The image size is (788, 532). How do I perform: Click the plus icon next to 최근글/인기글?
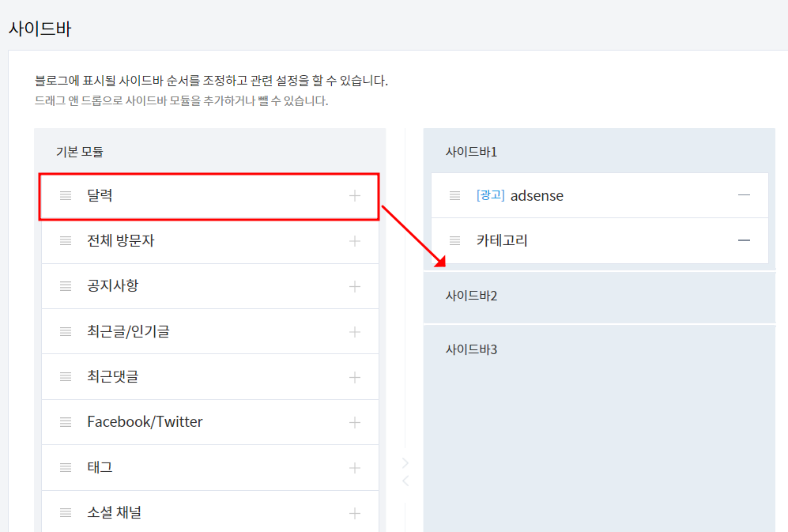(355, 330)
